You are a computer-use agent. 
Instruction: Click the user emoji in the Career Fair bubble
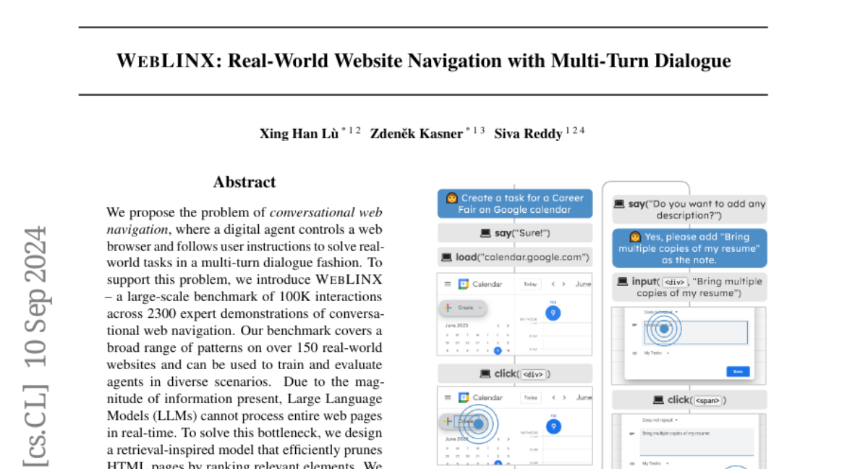[x=451, y=198]
